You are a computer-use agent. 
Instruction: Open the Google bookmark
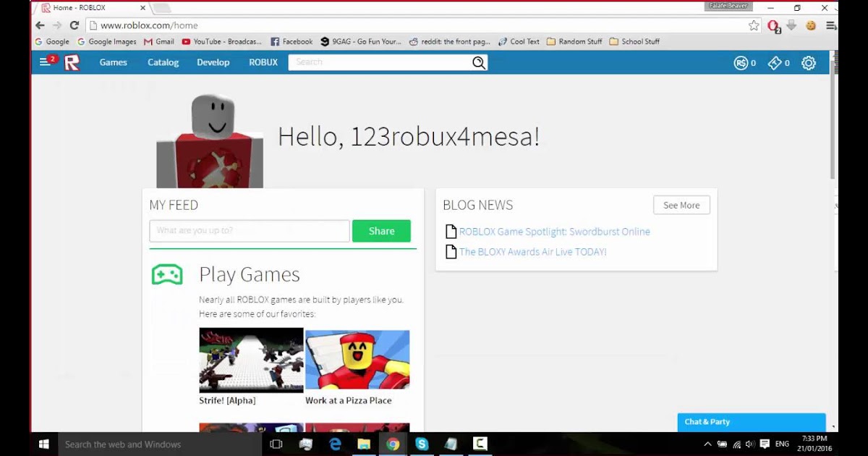[x=52, y=42]
